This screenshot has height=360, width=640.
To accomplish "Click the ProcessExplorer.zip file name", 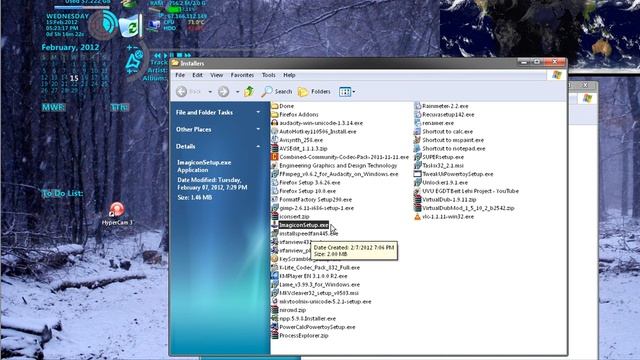I will (x=304, y=336).
